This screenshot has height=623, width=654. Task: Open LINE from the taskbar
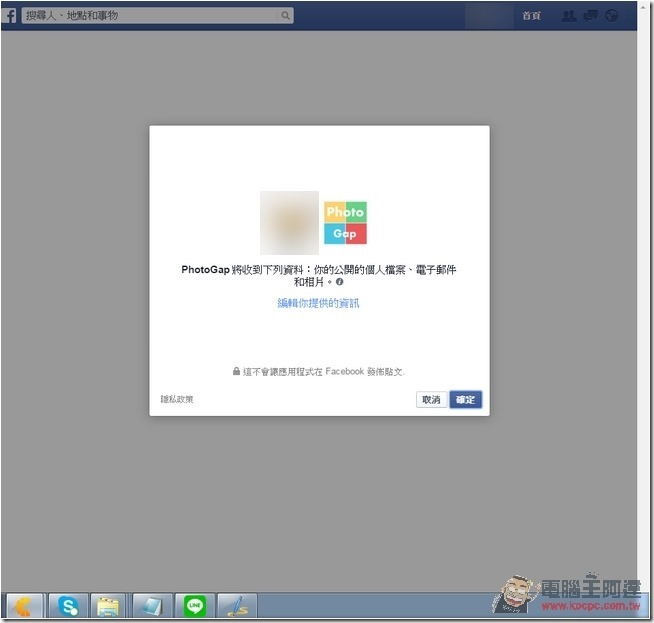pyautogui.click(x=195, y=606)
